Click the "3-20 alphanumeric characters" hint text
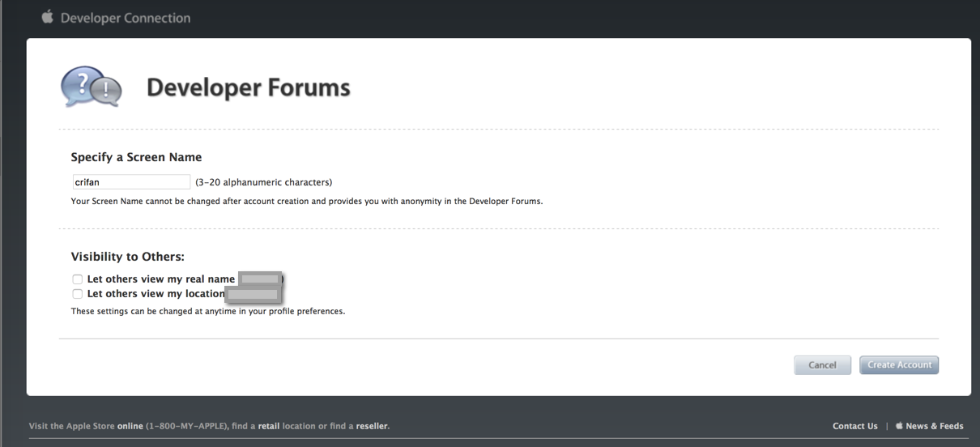This screenshot has height=447, width=980. tap(264, 182)
